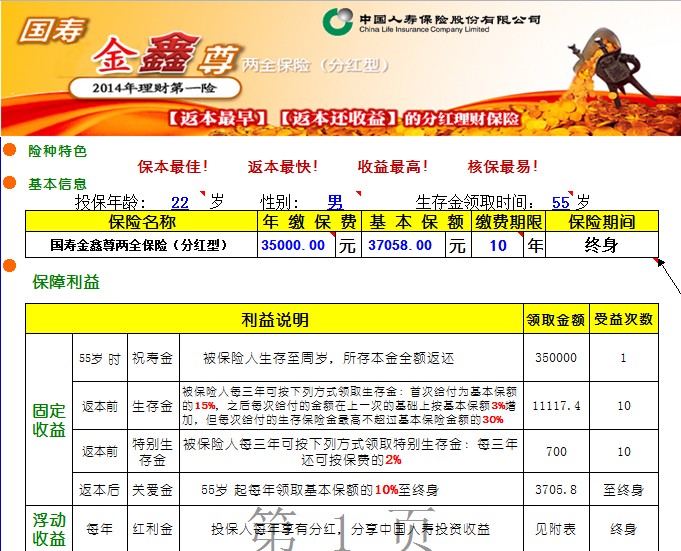
Task: Click the 生存金 amount cell 11117.4
Action: (556, 406)
